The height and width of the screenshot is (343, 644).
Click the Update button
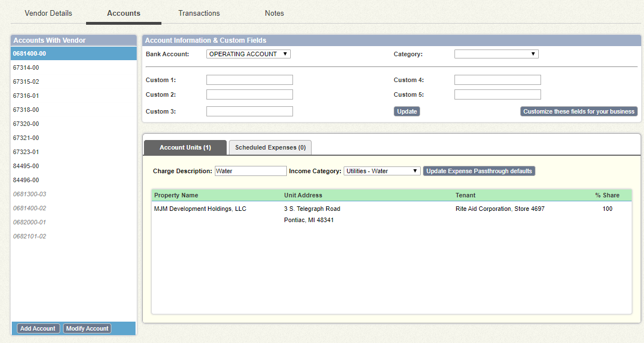(x=407, y=111)
